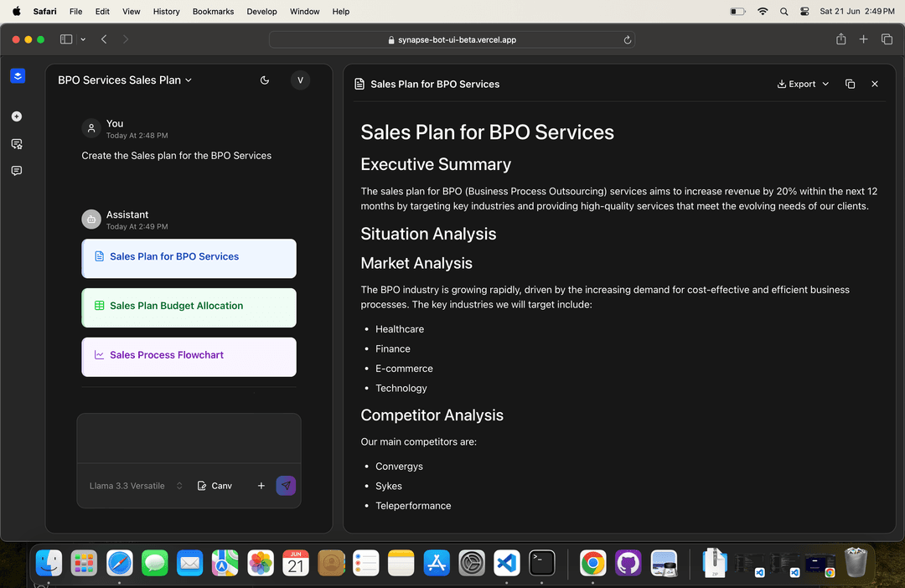This screenshot has width=905, height=588.
Task: Toggle dark theme with the moon icon
Action: [265, 80]
